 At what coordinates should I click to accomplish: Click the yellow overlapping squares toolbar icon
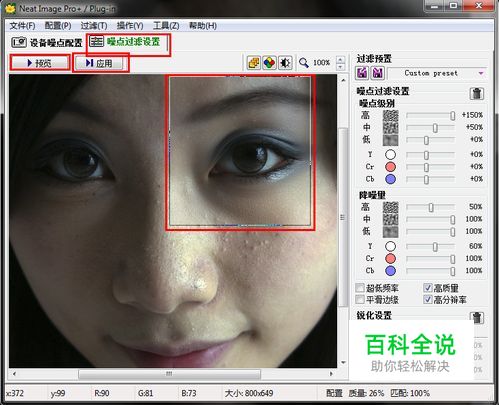254,63
